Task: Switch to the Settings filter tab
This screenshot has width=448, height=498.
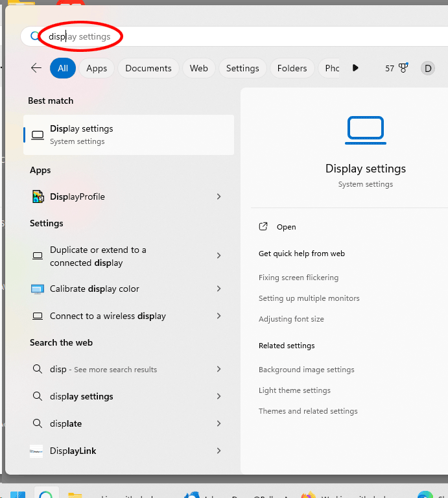Action: pos(242,68)
